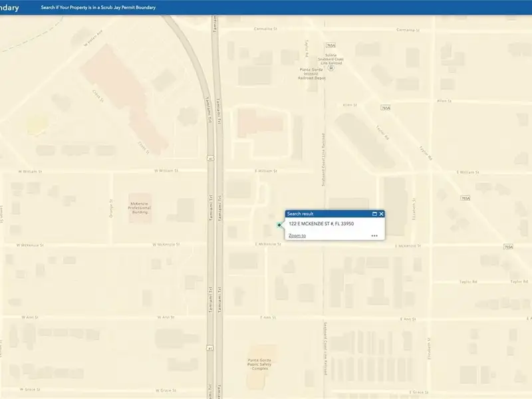Click the Scrub Jay Permit Boundary header subtitle

point(98,7)
